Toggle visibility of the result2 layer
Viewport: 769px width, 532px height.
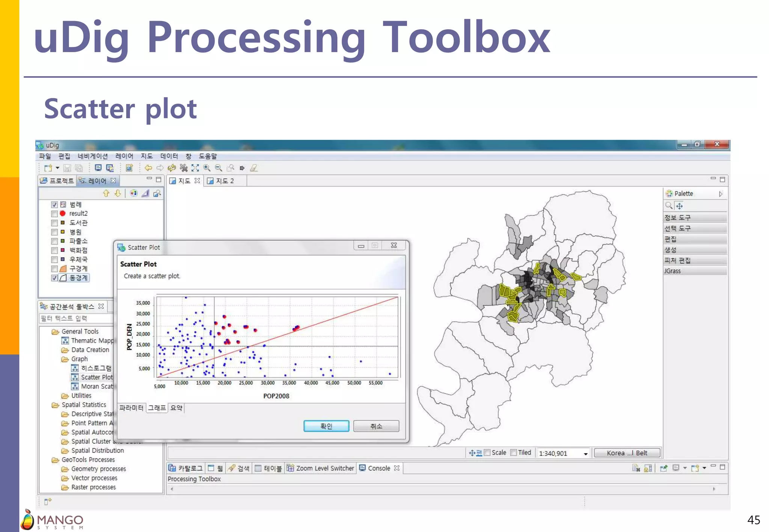click(54, 213)
